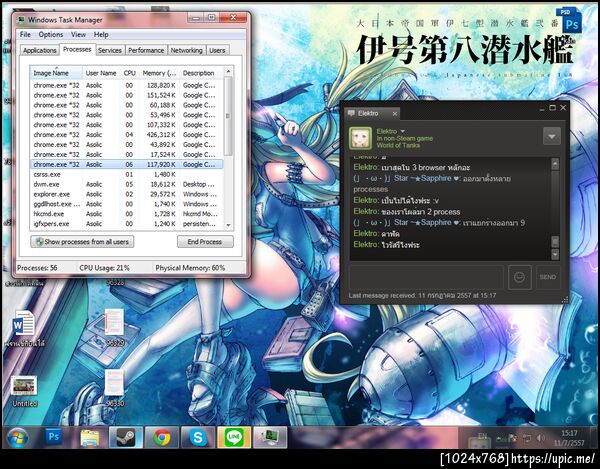
Task: Open the chat options dropdown button
Action: 552,136
